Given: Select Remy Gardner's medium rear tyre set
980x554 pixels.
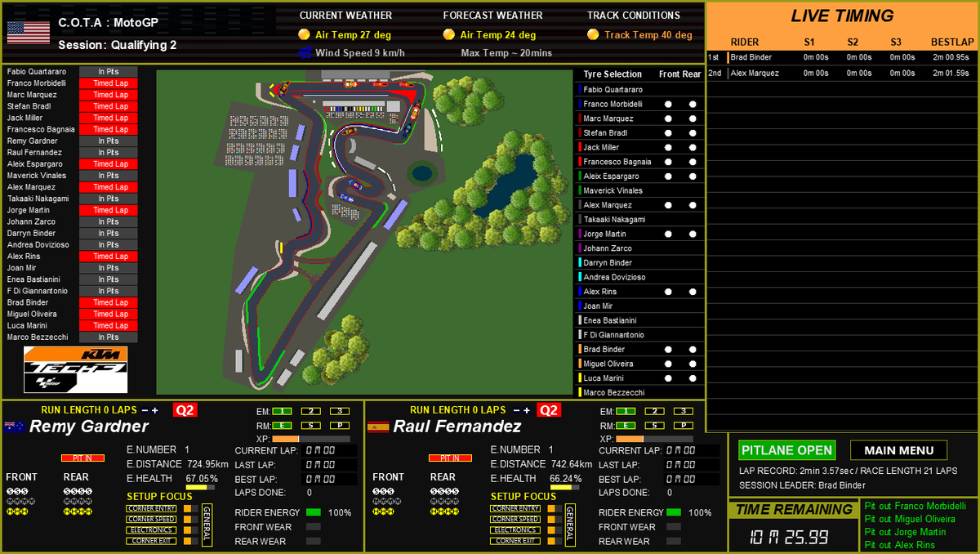Looking at the screenshot, I should click(x=78, y=501).
